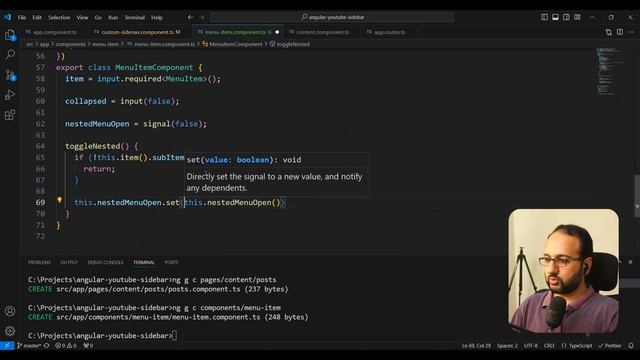Toggle bottom panel layout icon

(x=556, y=17)
